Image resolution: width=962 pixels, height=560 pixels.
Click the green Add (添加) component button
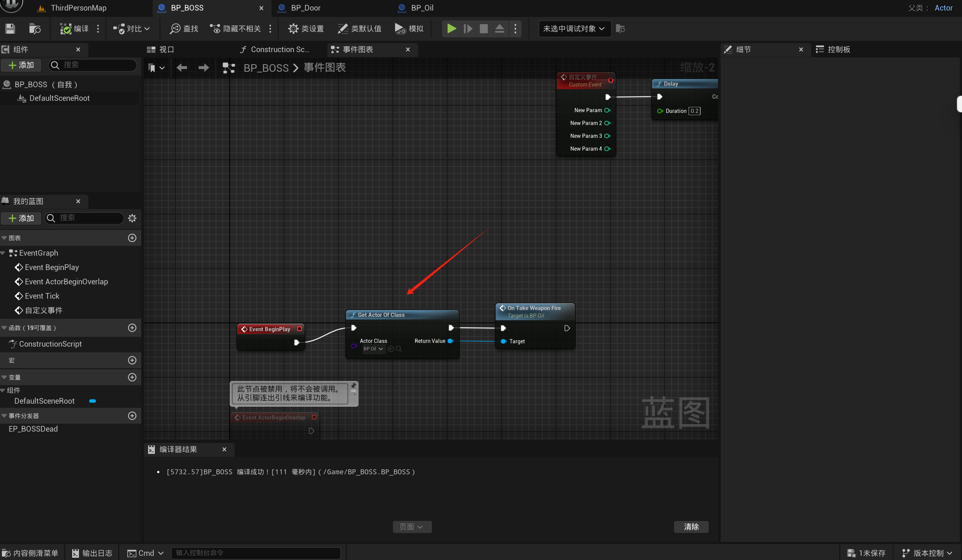21,65
